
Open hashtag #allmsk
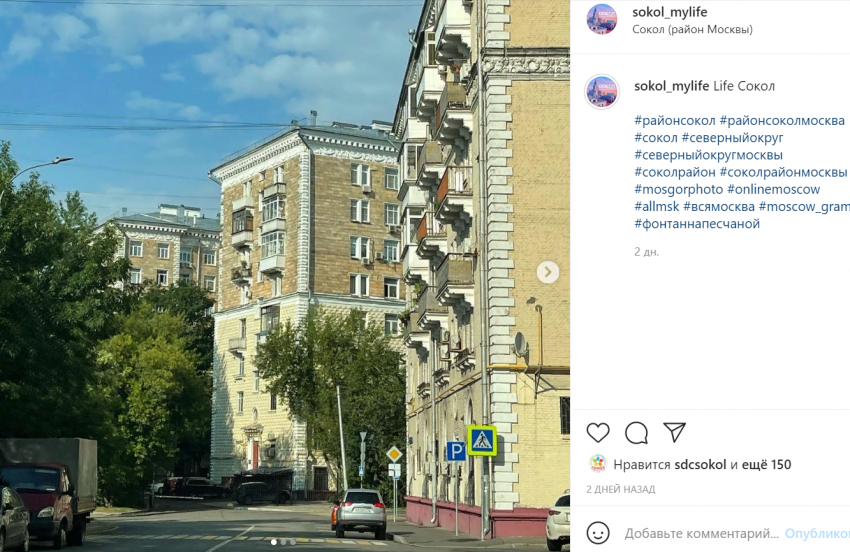[x=657, y=207]
